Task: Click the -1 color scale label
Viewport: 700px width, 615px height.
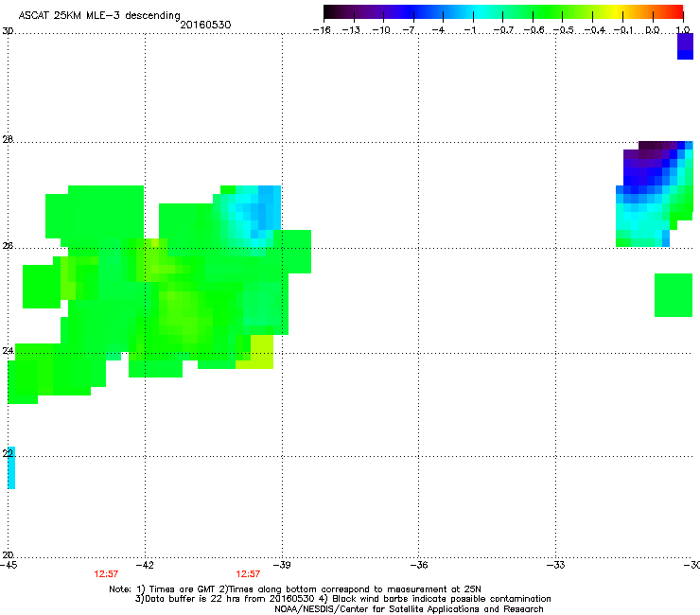Action: click(469, 30)
